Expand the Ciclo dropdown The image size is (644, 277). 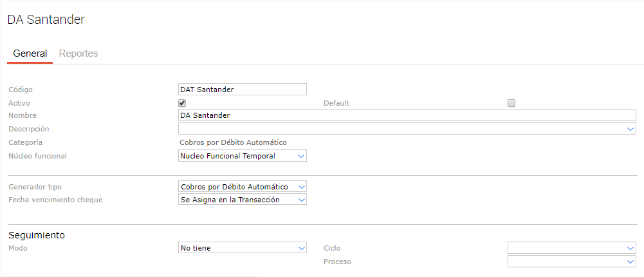pyautogui.click(x=571, y=248)
